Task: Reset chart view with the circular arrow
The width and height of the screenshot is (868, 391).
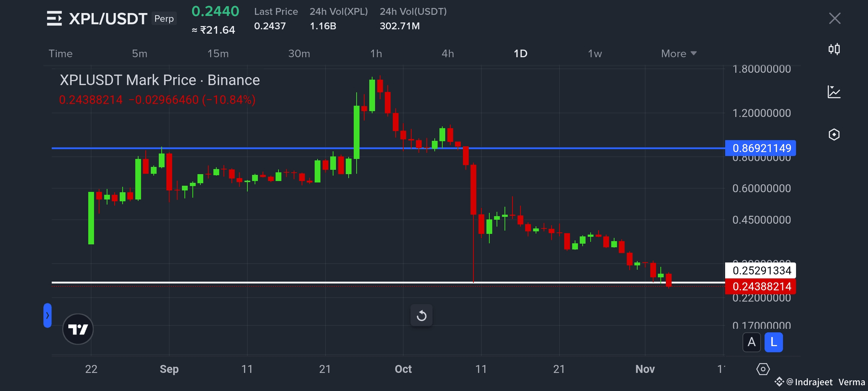Action: click(x=421, y=315)
